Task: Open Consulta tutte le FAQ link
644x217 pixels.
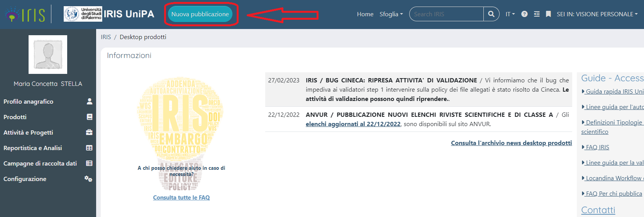Action: [x=181, y=197]
